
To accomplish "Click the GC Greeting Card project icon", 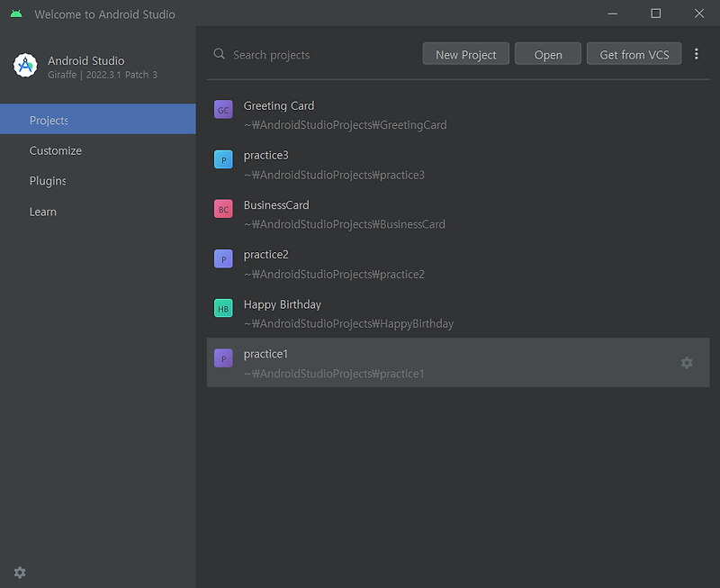I will pyautogui.click(x=223, y=110).
